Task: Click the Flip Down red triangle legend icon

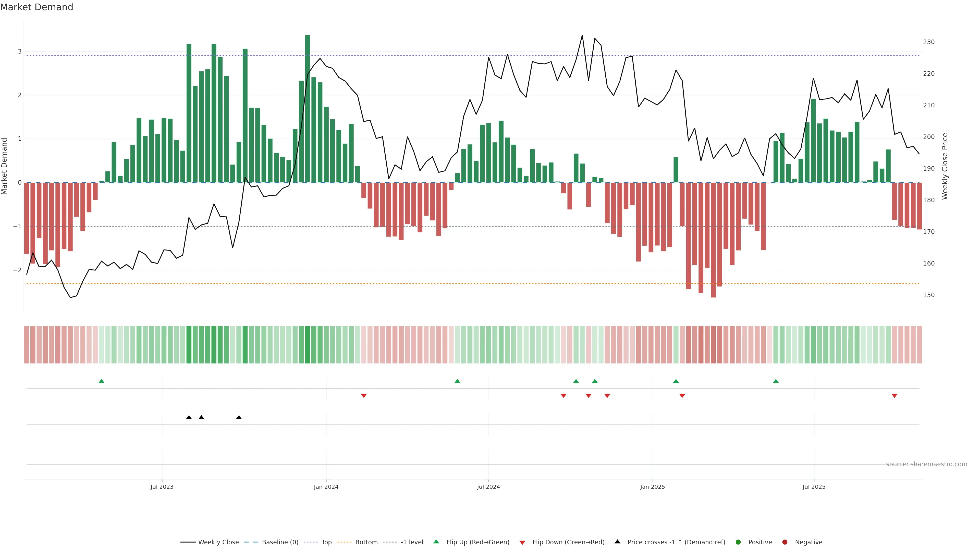Action: tap(522, 542)
